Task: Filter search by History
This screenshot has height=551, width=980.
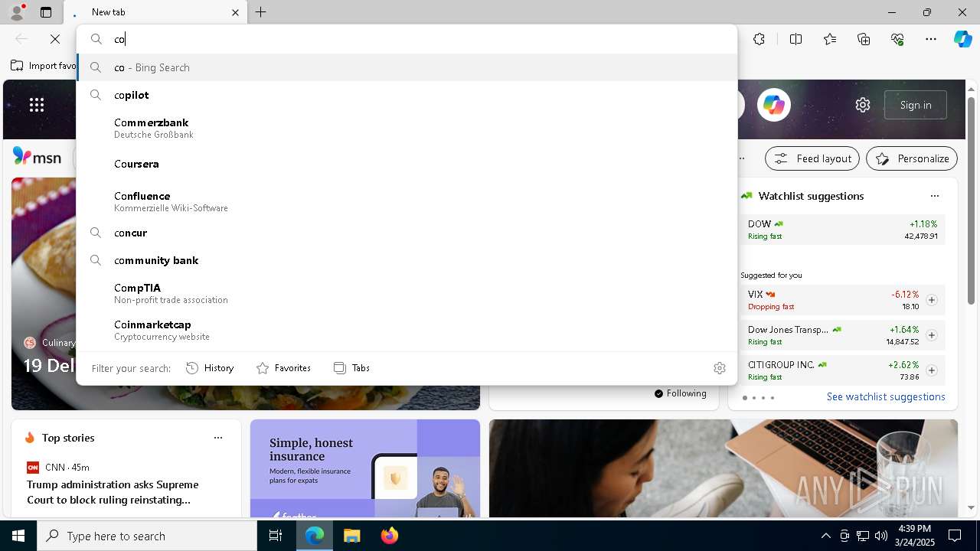Action: click(210, 368)
